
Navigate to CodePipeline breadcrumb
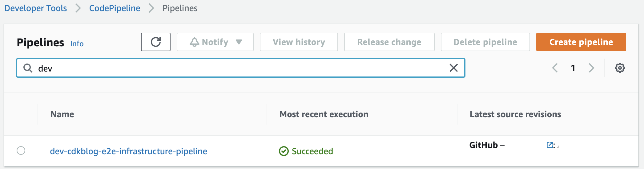coord(115,8)
